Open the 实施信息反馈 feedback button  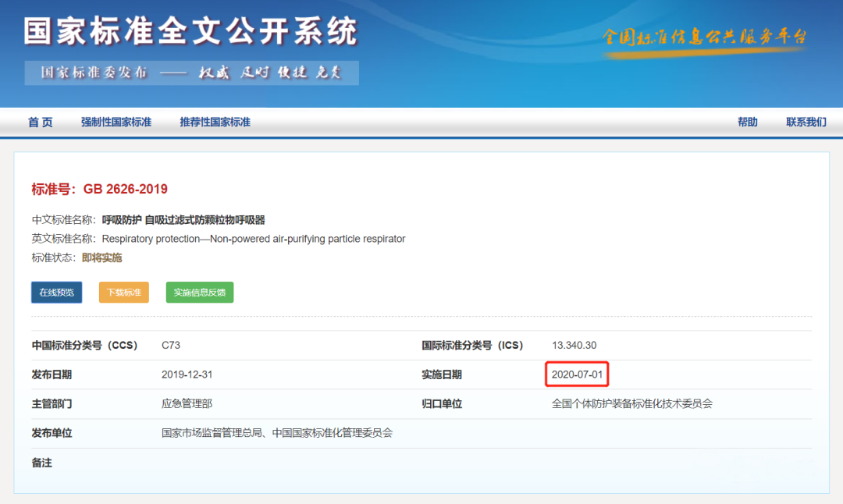pos(199,292)
